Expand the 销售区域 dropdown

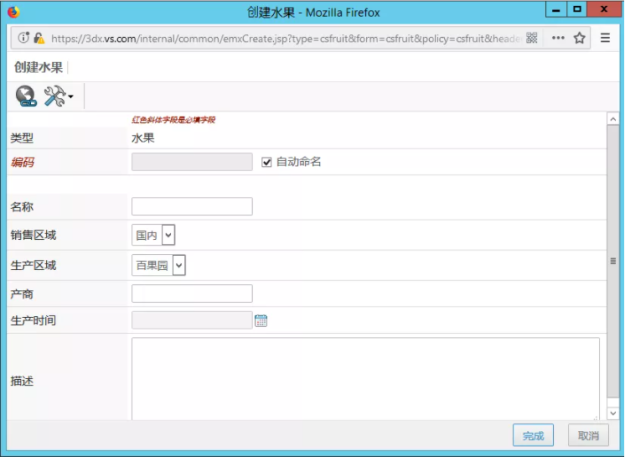coord(154,235)
